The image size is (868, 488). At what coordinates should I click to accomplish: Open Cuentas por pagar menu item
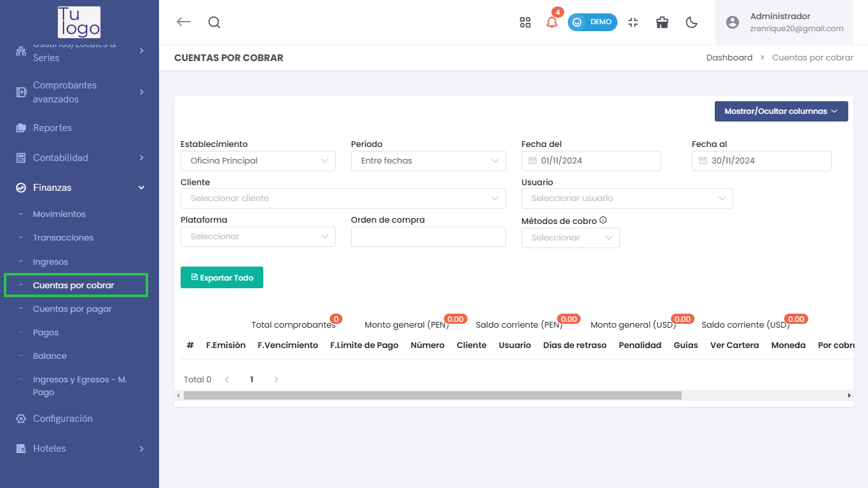tap(72, 309)
